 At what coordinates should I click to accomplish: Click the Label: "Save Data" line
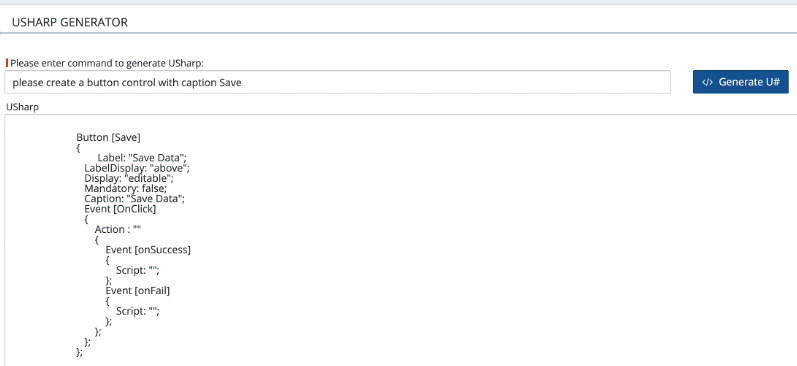(142, 158)
